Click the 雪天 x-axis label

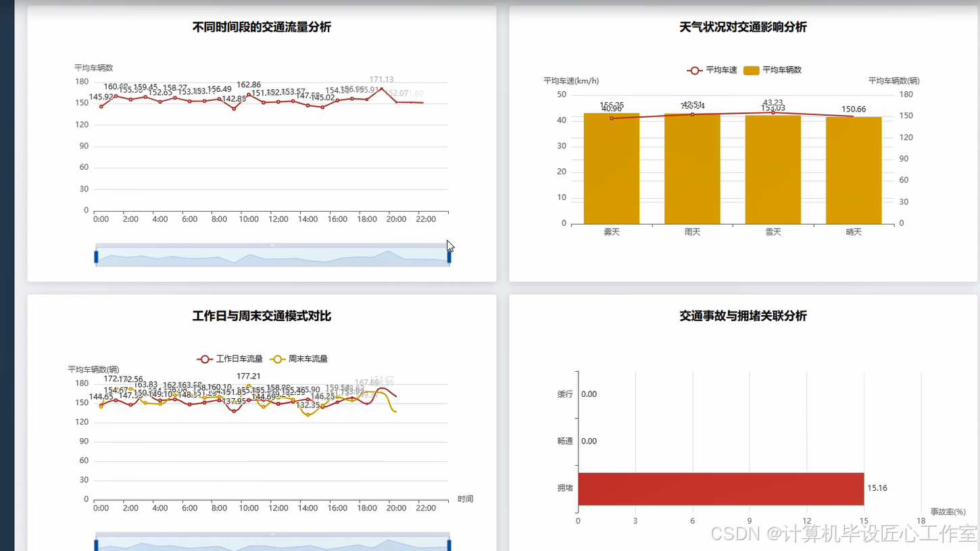[x=773, y=233]
